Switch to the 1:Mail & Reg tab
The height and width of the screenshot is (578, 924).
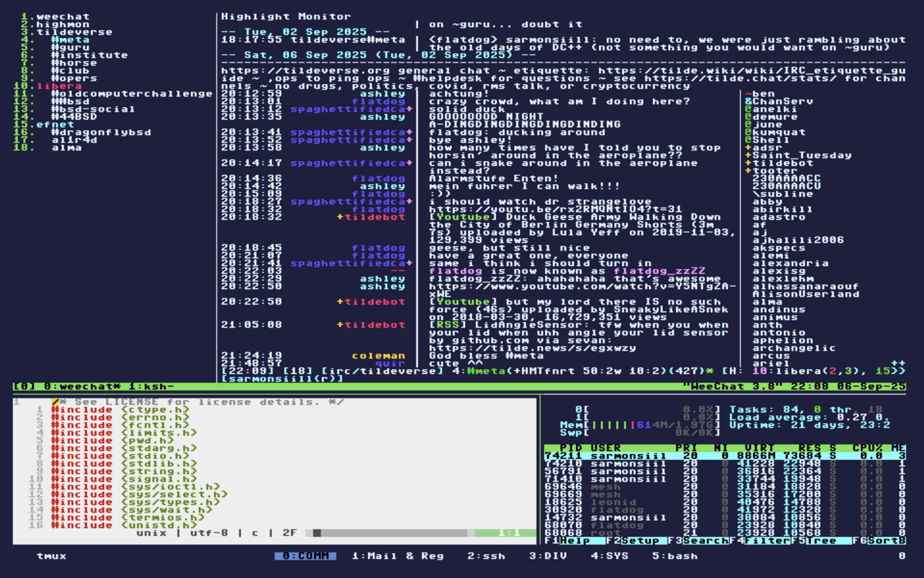(x=397, y=556)
